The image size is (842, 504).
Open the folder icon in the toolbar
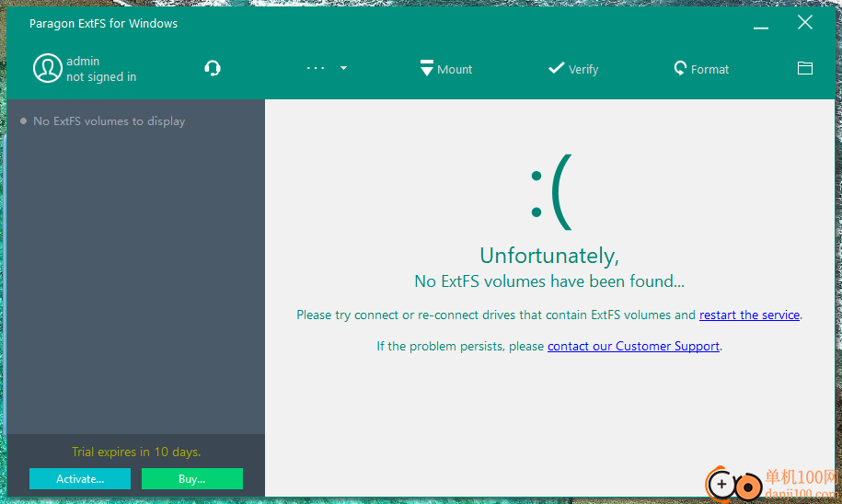804,68
